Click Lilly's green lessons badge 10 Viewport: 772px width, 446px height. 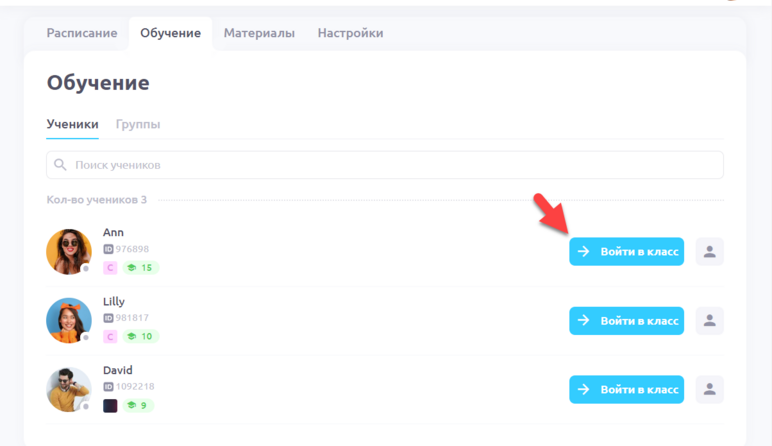click(140, 337)
